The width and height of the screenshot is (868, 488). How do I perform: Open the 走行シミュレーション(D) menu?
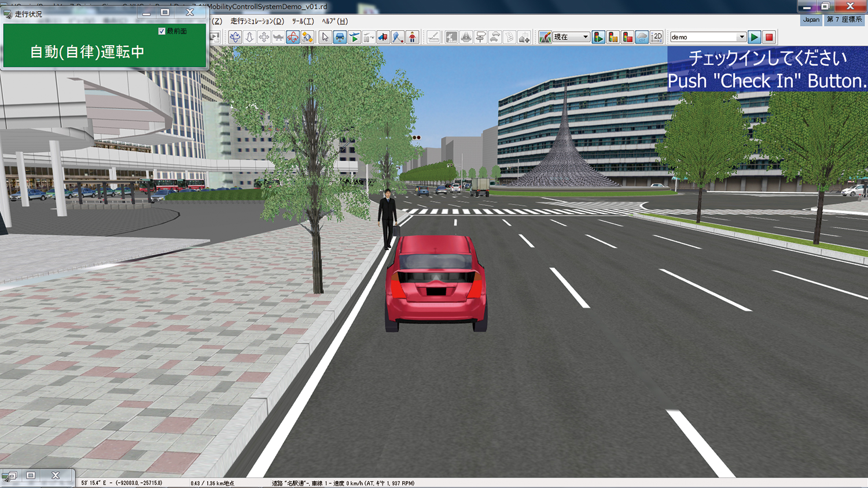[x=257, y=21]
